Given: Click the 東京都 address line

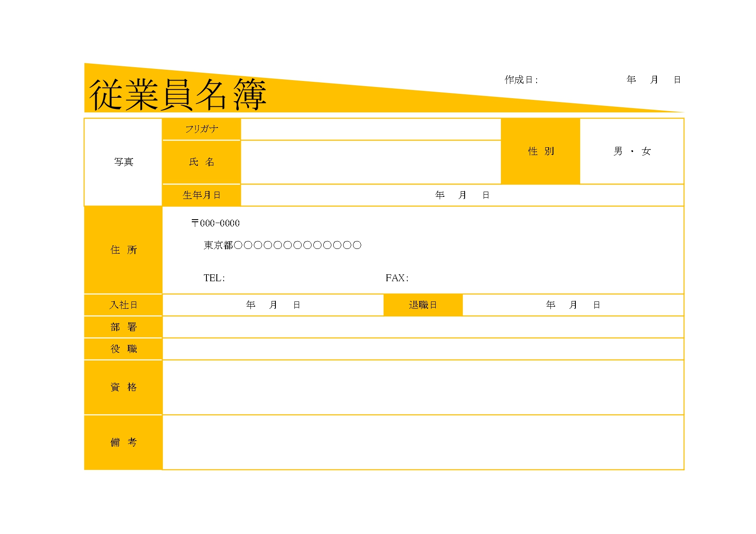Looking at the screenshot, I should click(x=282, y=245).
